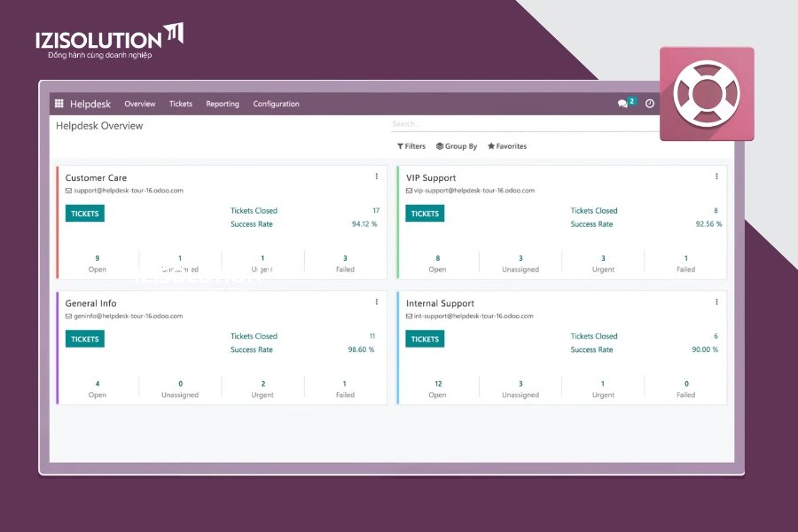Viewport: 798px width, 532px height.
Task: Click the activities clock icon in the top bar
Action: pyautogui.click(x=650, y=103)
